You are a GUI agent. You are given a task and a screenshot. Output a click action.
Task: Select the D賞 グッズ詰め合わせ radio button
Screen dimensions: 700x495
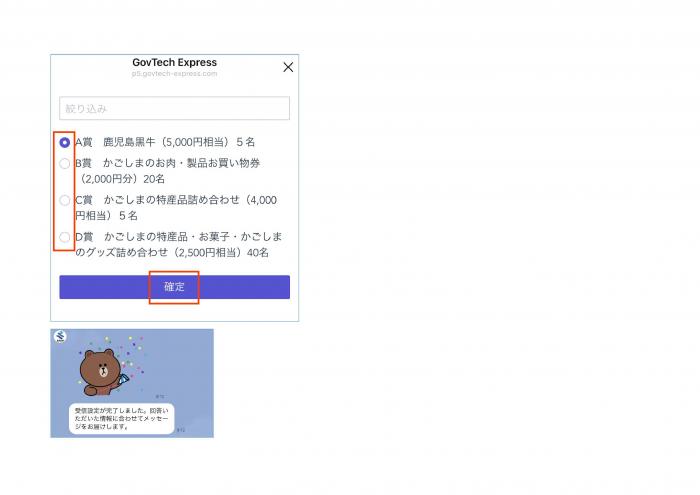[x=65, y=237]
